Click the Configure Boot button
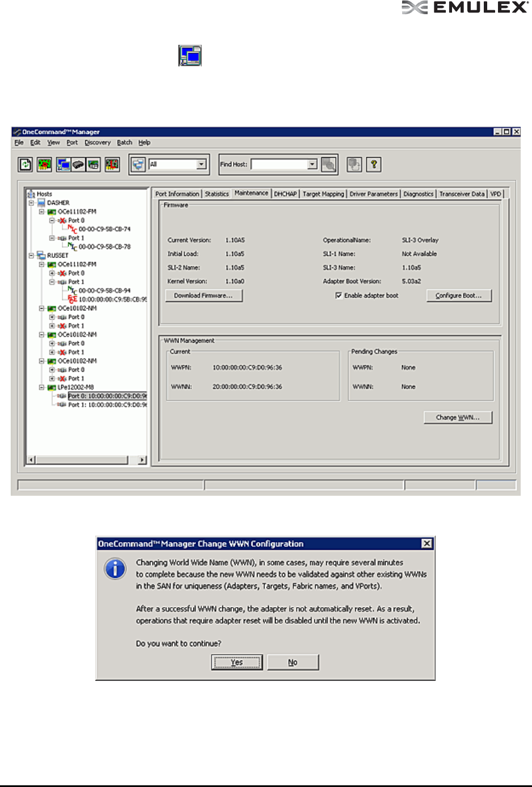 (x=459, y=296)
